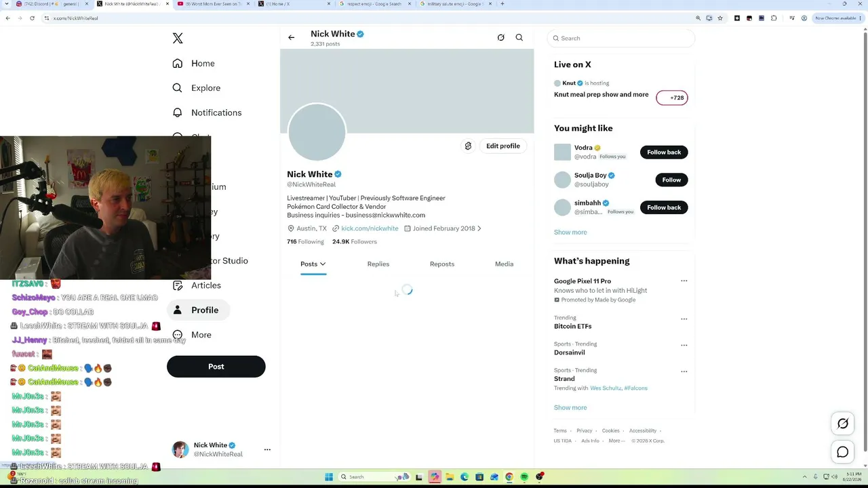Reload the page in Chrome
The height and width of the screenshot is (488, 868).
tap(32, 18)
